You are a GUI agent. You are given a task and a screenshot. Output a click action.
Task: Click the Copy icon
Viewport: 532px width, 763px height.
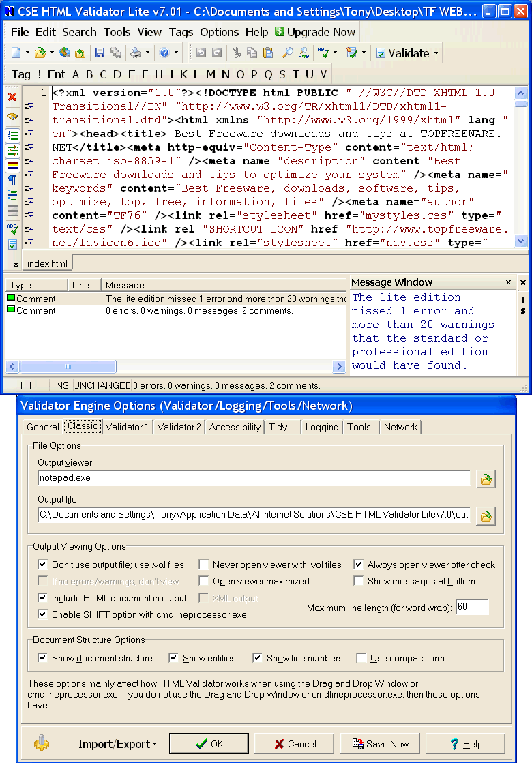pos(252,53)
